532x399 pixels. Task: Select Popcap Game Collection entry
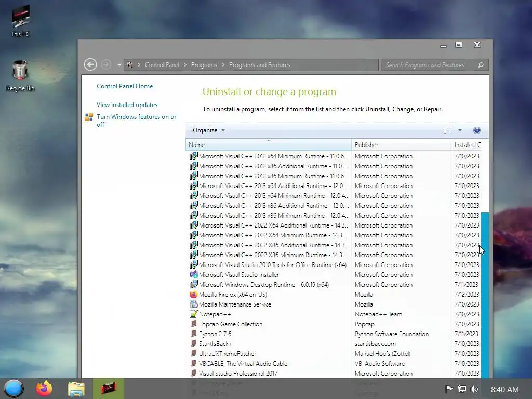pyautogui.click(x=231, y=324)
